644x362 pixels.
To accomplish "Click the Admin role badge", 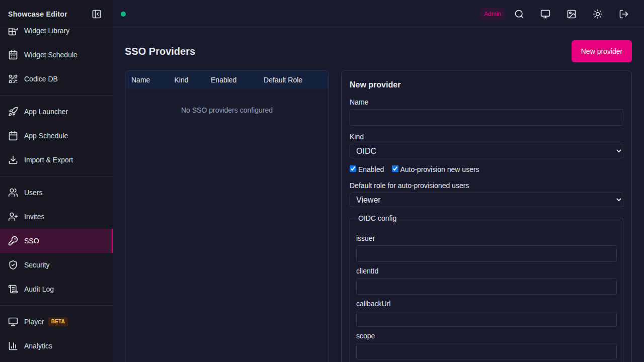I will [493, 14].
